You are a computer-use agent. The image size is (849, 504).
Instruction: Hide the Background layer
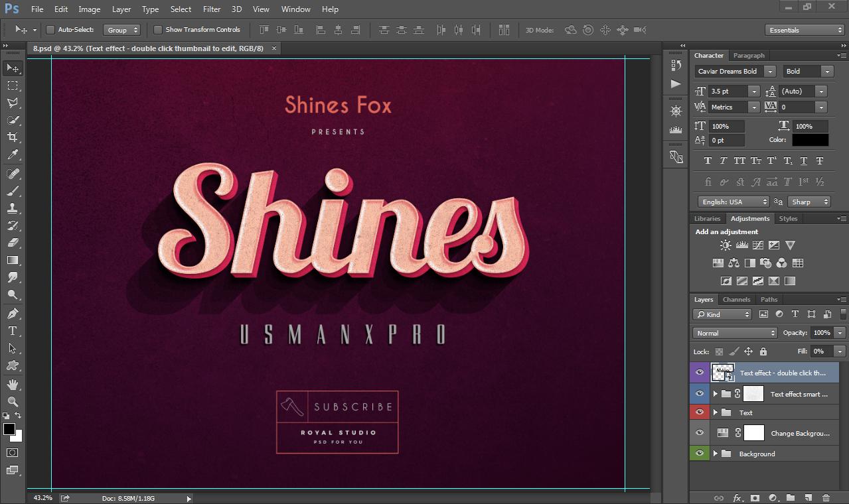coord(699,454)
